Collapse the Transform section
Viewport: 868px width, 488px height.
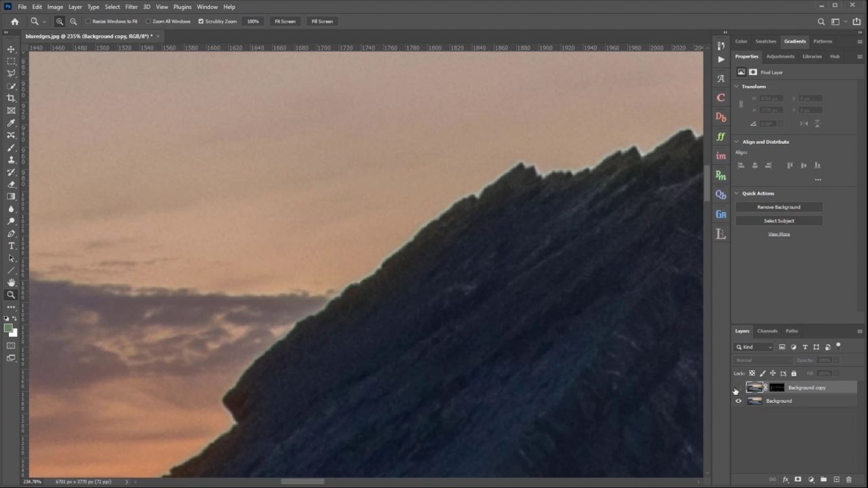[x=736, y=86]
